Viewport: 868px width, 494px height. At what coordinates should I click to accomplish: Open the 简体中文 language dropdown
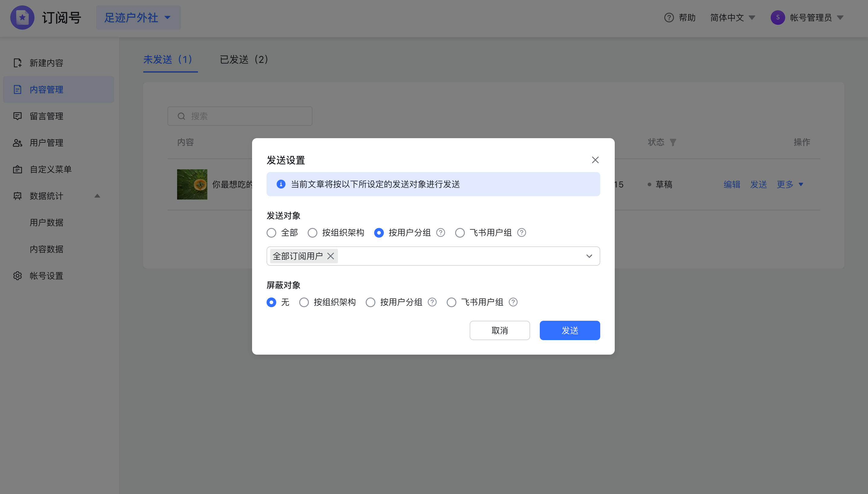732,18
